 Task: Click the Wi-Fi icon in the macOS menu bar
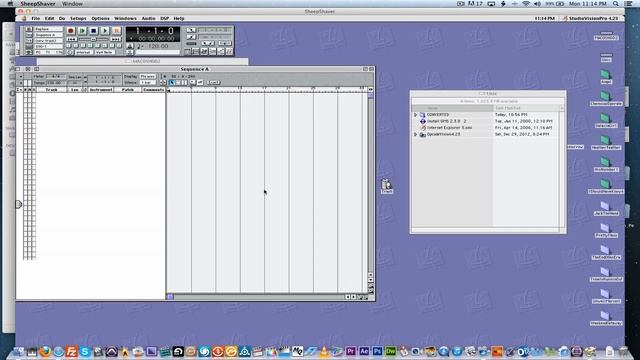pyautogui.click(x=526, y=4)
